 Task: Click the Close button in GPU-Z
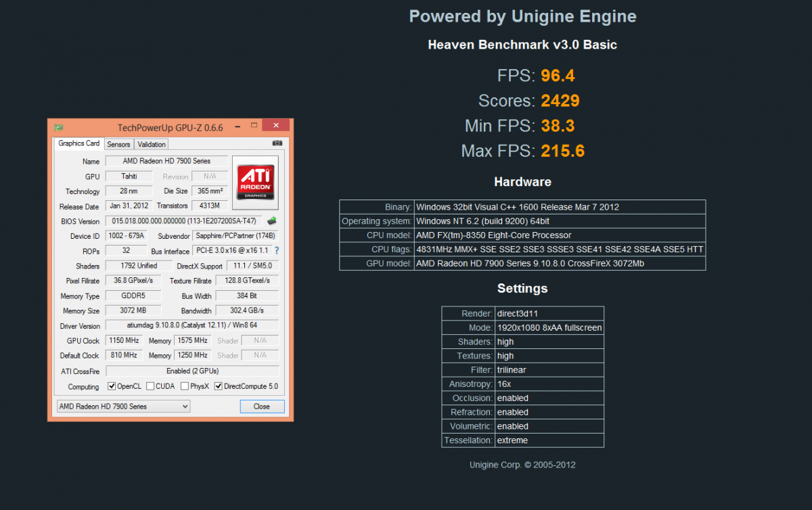coord(262,407)
